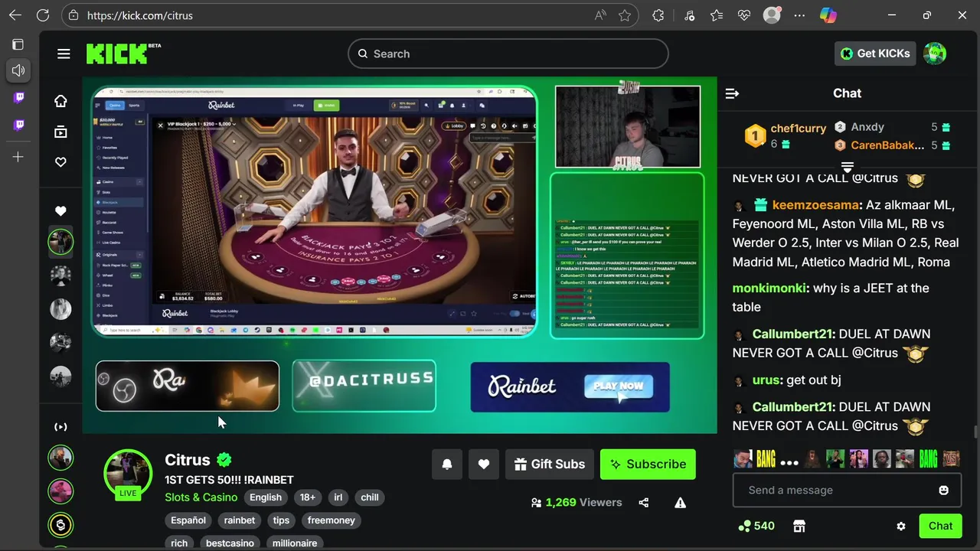Open the Kick hamburger menu
The width and height of the screenshot is (980, 551).
64,54
